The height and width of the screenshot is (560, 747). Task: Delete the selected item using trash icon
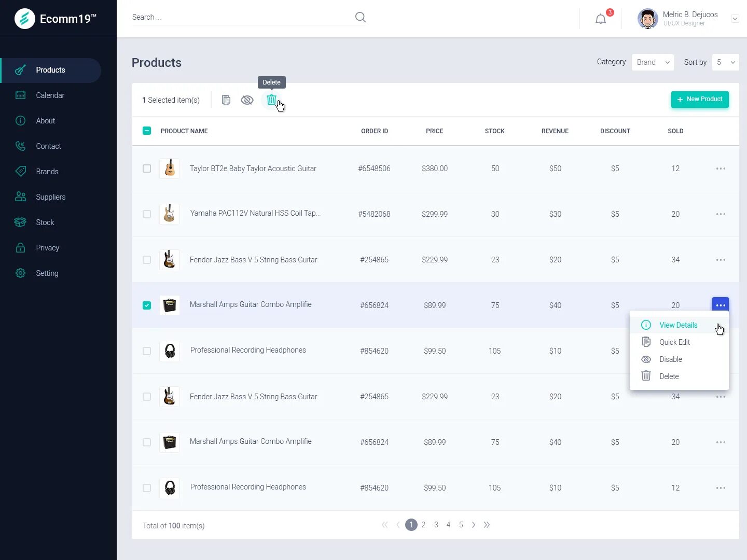point(272,100)
